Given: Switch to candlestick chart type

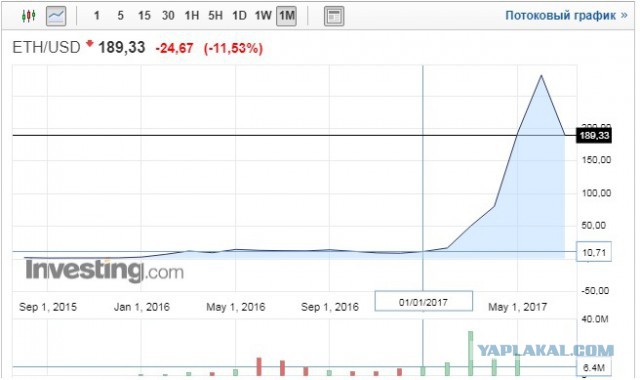Looking at the screenshot, I should (28, 16).
